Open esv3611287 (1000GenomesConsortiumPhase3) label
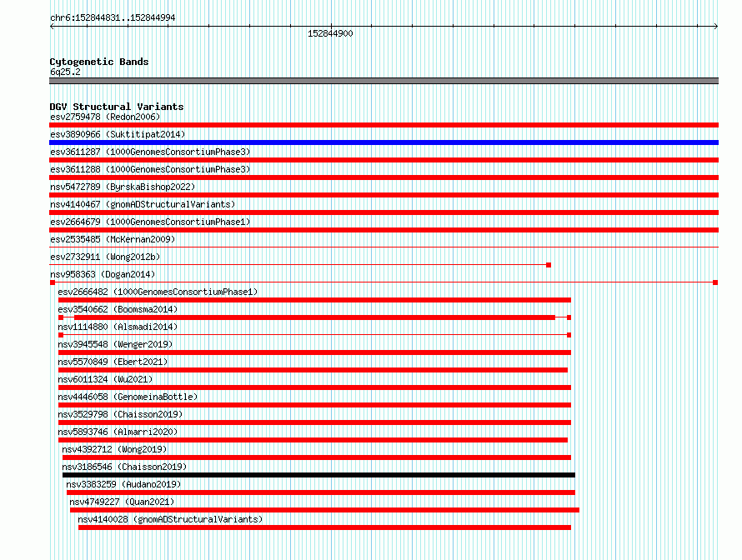742x560 pixels. [150, 152]
